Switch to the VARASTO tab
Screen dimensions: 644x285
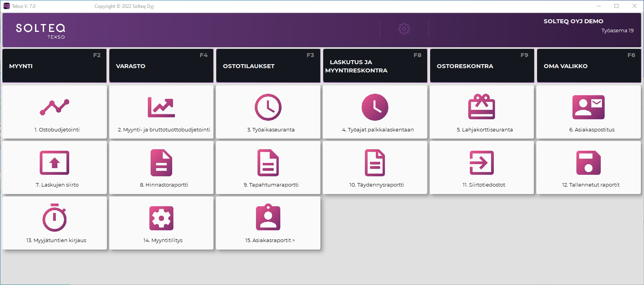point(161,66)
